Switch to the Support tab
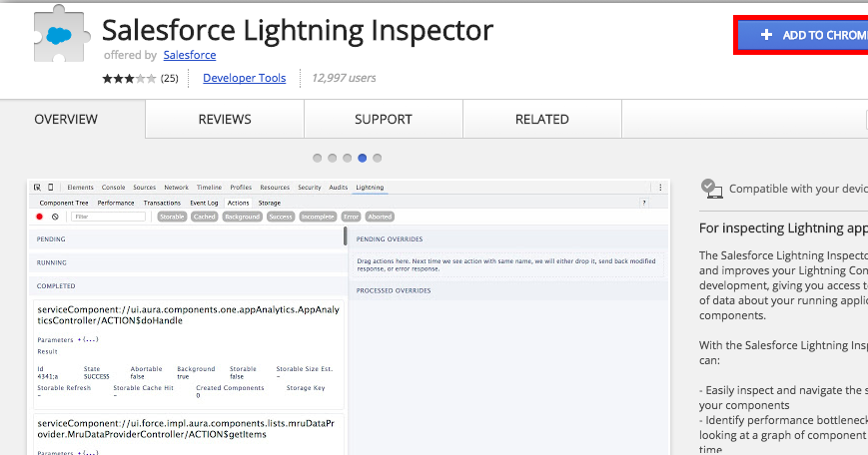The image size is (868, 455). point(384,120)
